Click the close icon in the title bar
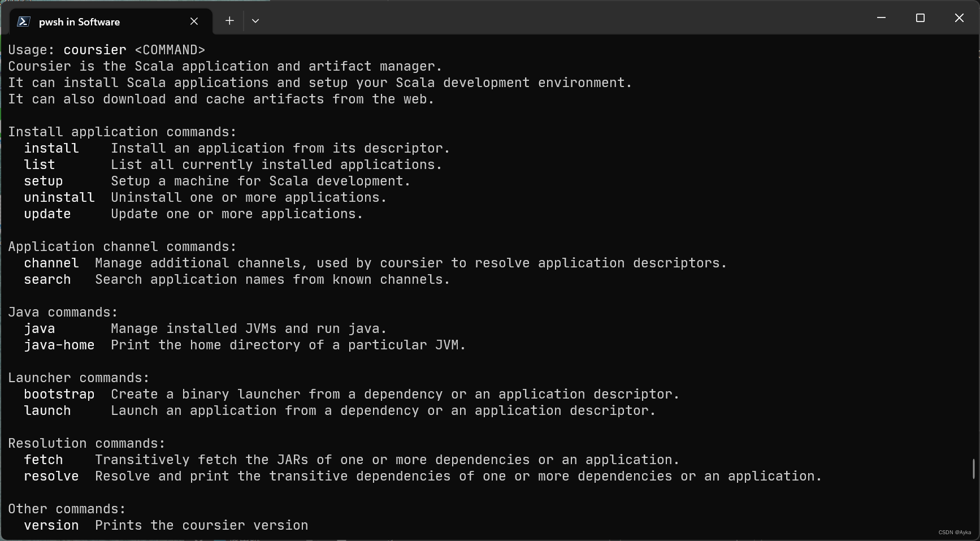The height and width of the screenshot is (541, 980). point(959,18)
